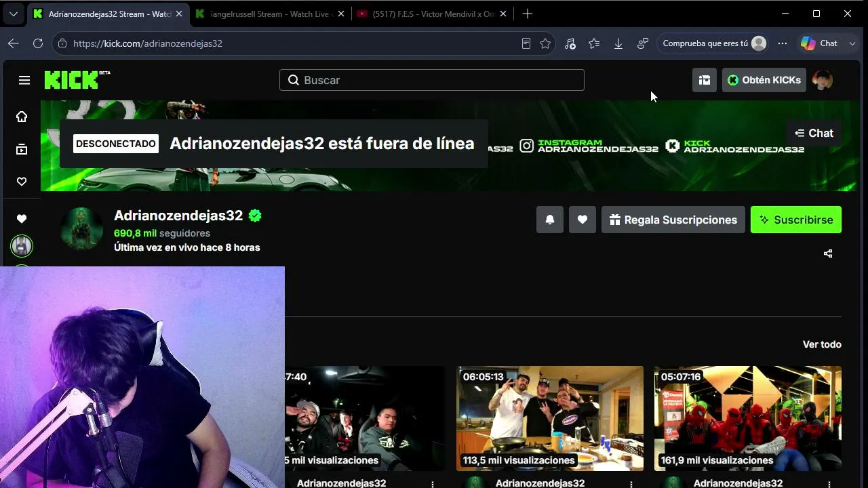
Task: Click 113,5 mil visualizaciones label
Action: click(x=519, y=460)
